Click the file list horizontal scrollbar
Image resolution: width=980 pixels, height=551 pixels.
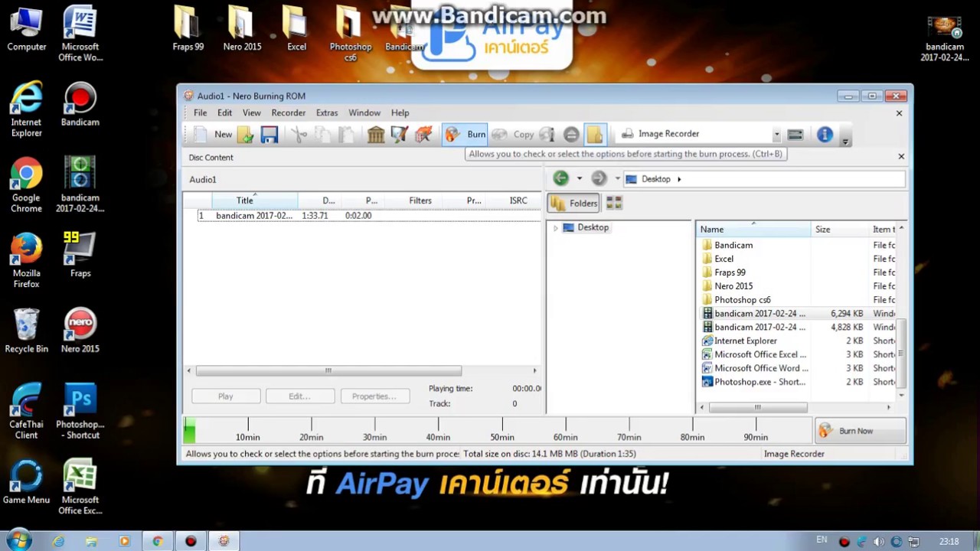click(758, 407)
